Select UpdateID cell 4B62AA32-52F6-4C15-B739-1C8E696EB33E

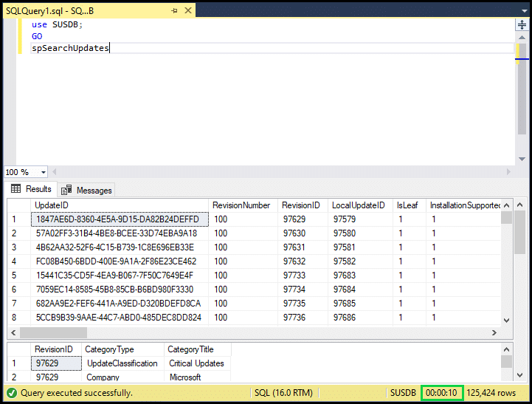pos(120,247)
